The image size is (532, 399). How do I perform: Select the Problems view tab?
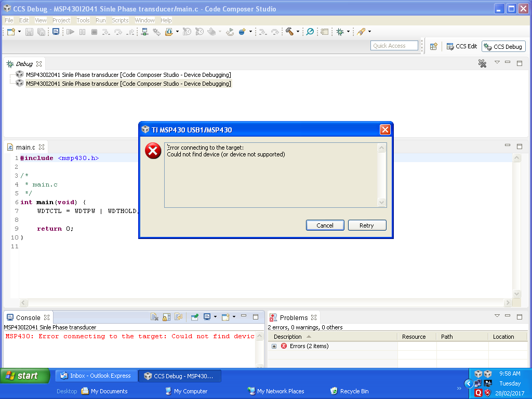[x=294, y=317]
